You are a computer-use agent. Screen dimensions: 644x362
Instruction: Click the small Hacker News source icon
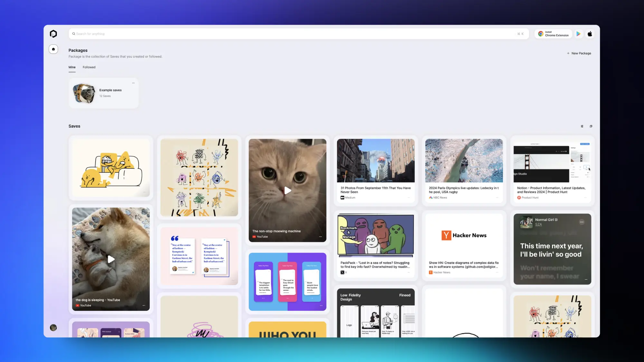click(x=431, y=273)
